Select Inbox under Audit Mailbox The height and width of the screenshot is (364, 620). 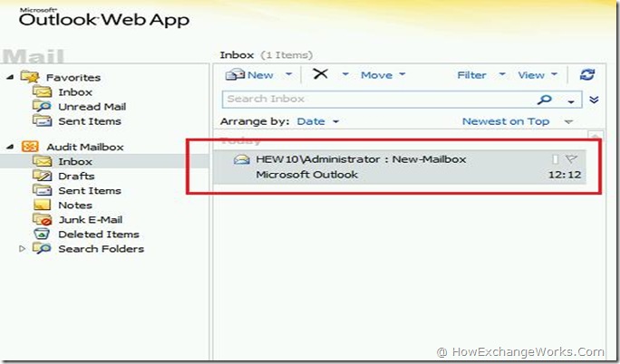point(75,161)
